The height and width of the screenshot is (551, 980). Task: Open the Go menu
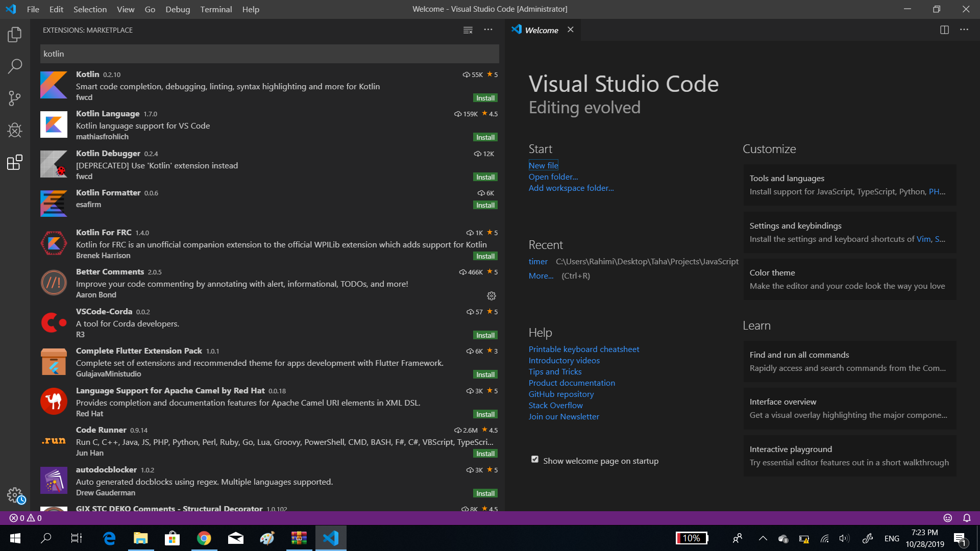point(150,9)
